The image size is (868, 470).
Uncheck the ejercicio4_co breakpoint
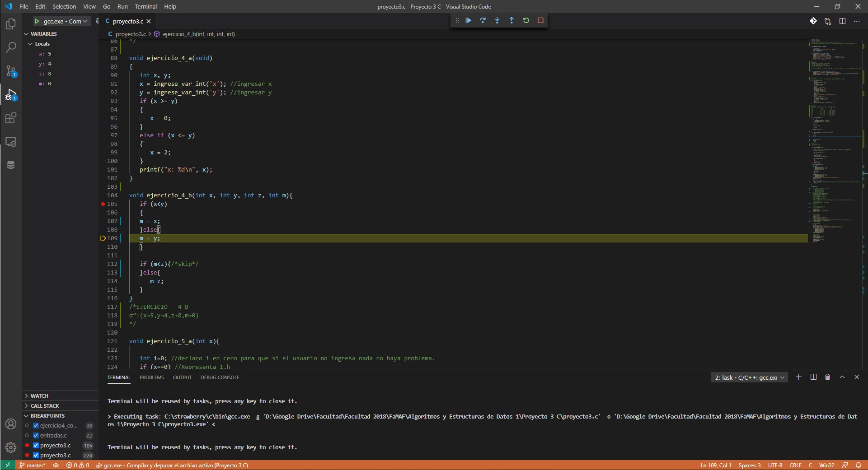(x=35, y=425)
